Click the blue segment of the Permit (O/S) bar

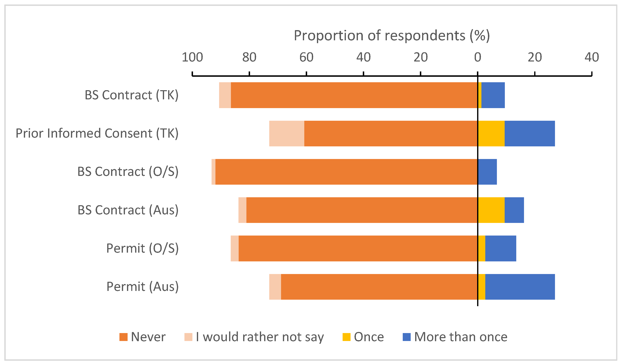tap(501, 249)
